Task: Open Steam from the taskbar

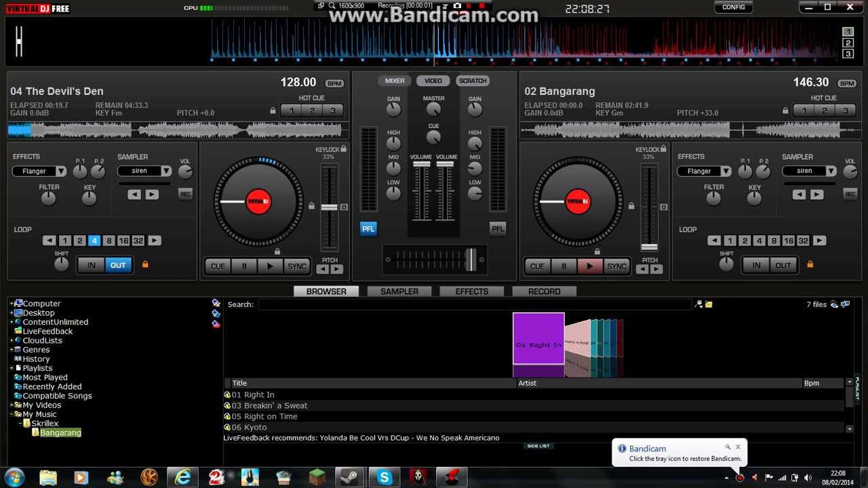Action: tap(350, 477)
